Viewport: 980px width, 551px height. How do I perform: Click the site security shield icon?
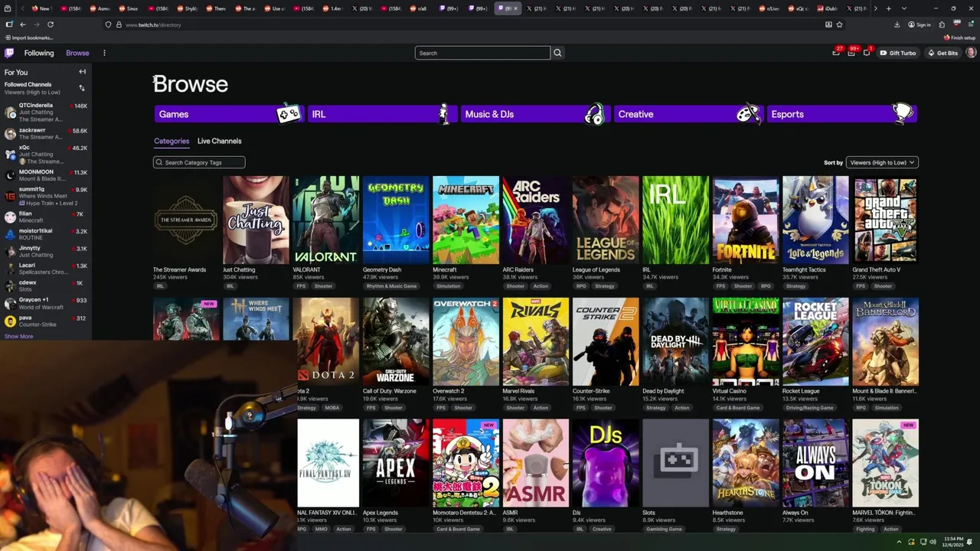pyautogui.click(x=108, y=24)
